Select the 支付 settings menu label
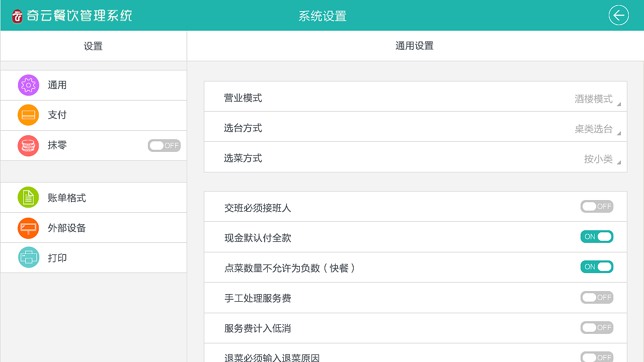The height and width of the screenshot is (362, 644). (57, 115)
